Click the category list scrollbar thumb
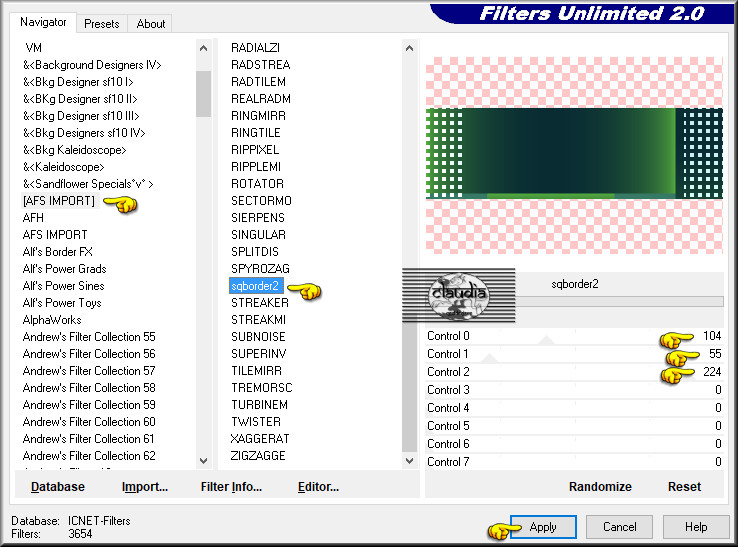This screenshot has width=738, height=547. (203, 94)
